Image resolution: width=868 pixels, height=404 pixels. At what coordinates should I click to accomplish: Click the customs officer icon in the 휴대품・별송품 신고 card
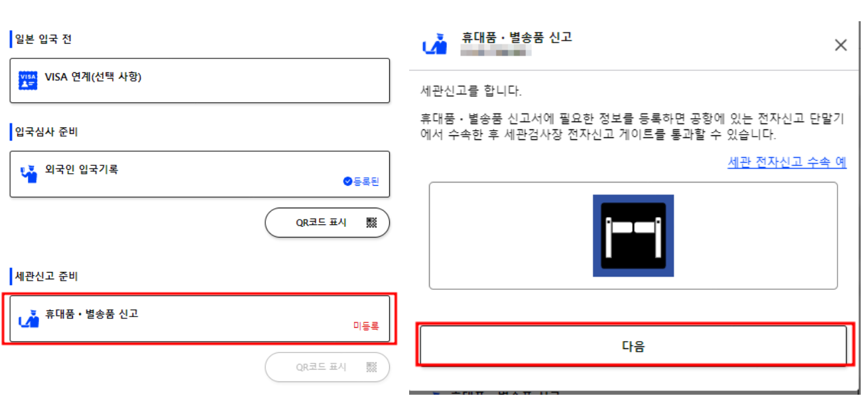(x=29, y=319)
